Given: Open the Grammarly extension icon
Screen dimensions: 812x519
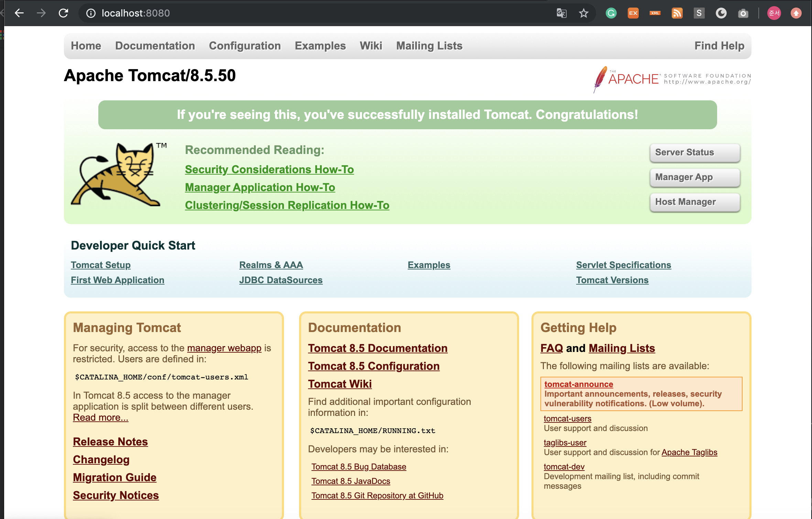Looking at the screenshot, I should [x=611, y=13].
